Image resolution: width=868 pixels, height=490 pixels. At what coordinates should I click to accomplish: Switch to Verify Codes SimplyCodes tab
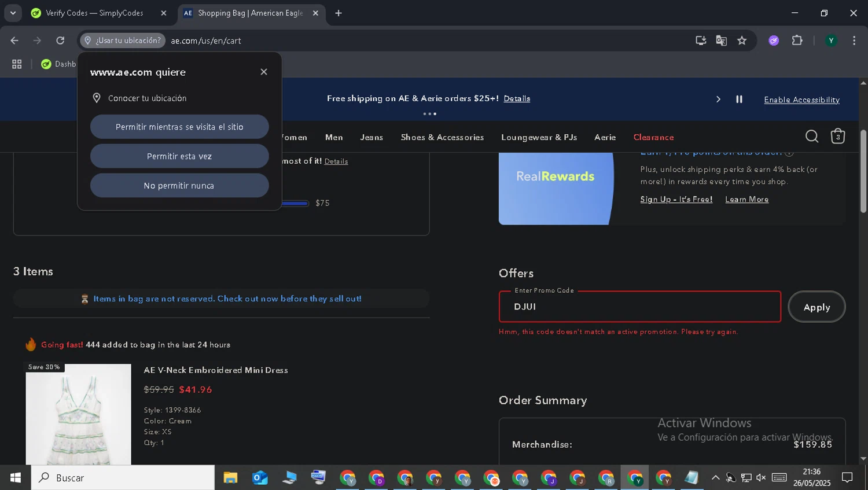[94, 13]
